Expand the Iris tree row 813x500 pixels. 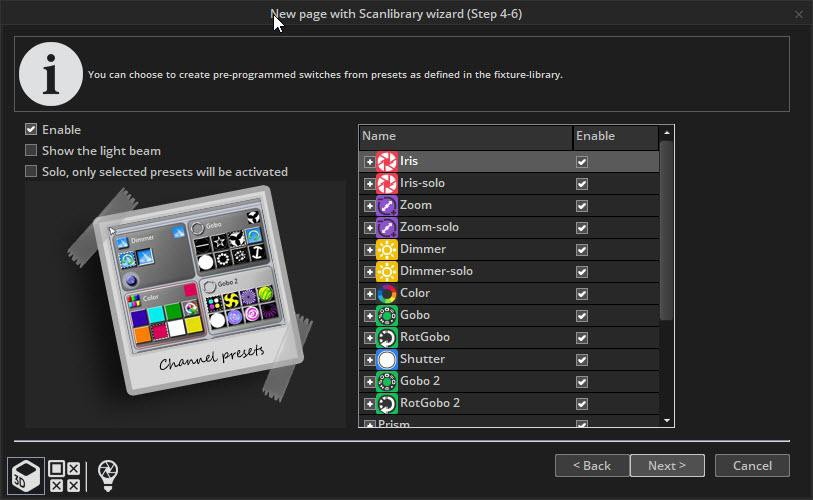coord(369,162)
